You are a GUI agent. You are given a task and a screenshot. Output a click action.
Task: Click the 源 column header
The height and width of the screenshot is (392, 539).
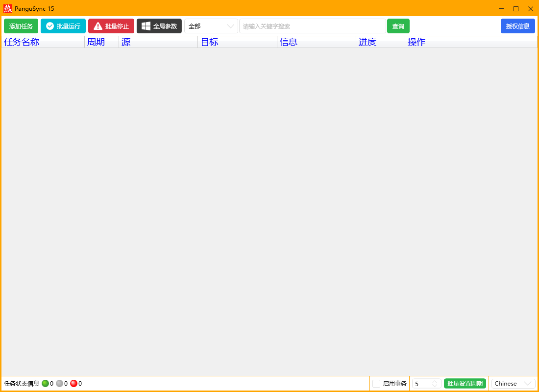click(158, 42)
